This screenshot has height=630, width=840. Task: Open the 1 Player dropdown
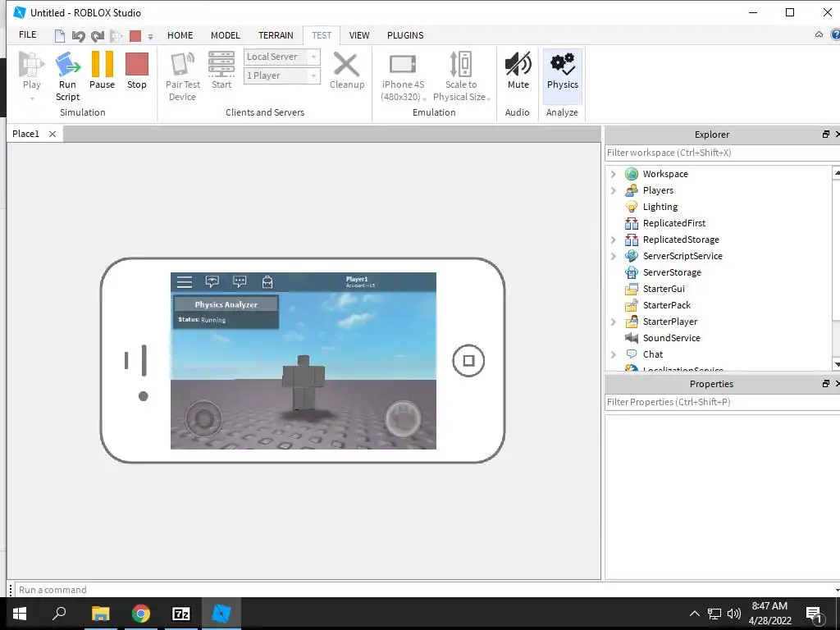click(282, 75)
